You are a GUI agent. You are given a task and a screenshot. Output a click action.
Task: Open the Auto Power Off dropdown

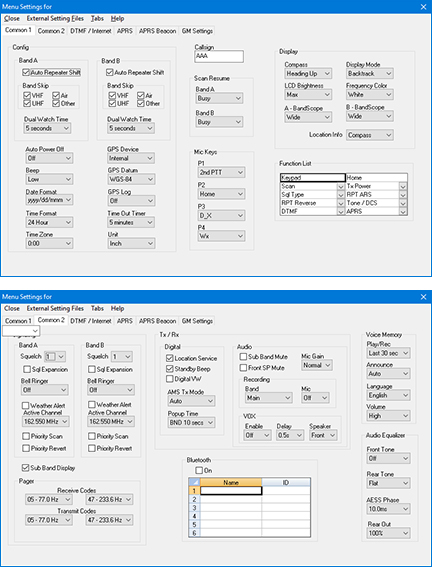coord(49,158)
